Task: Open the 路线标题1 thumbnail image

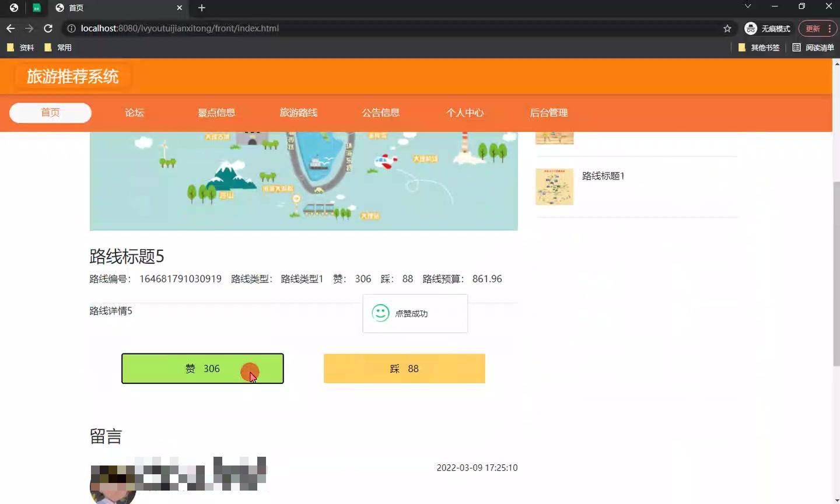Action: coord(555,187)
